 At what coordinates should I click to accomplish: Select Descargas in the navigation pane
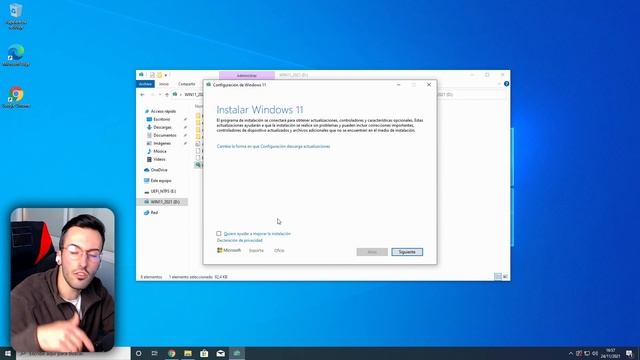[162, 127]
